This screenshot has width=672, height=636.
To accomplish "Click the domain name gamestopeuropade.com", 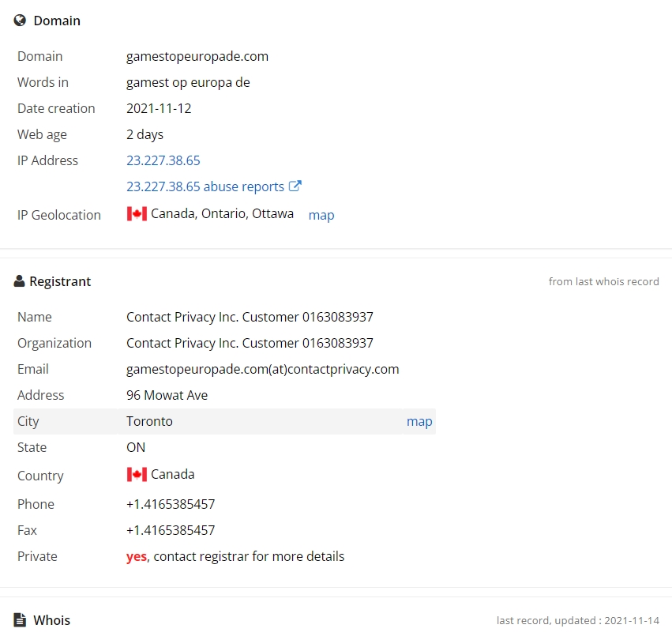I will tap(197, 56).
